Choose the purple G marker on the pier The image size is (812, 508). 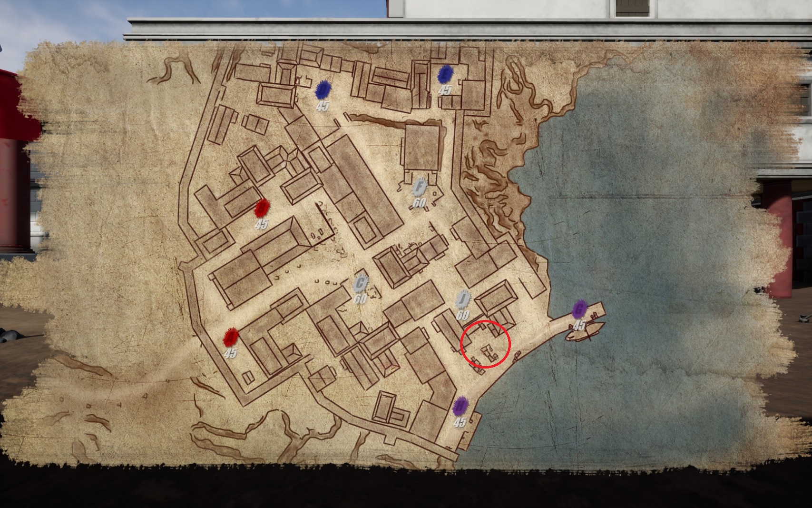[x=579, y=309]
